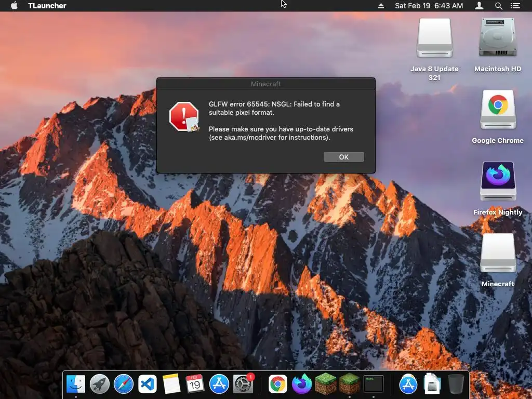Click the "GLFW error 65545" message text
Screen dimensions: 532x399
[x=274, y=108]
